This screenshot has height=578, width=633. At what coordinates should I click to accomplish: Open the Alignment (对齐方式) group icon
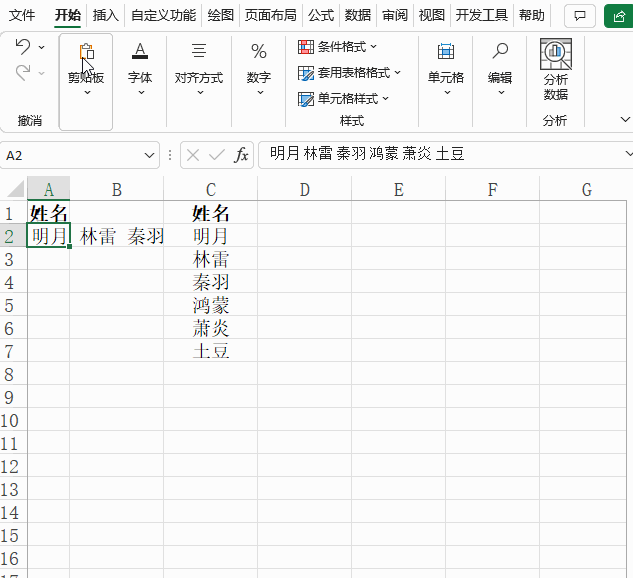pyautogui.click(x=199, y=51)
